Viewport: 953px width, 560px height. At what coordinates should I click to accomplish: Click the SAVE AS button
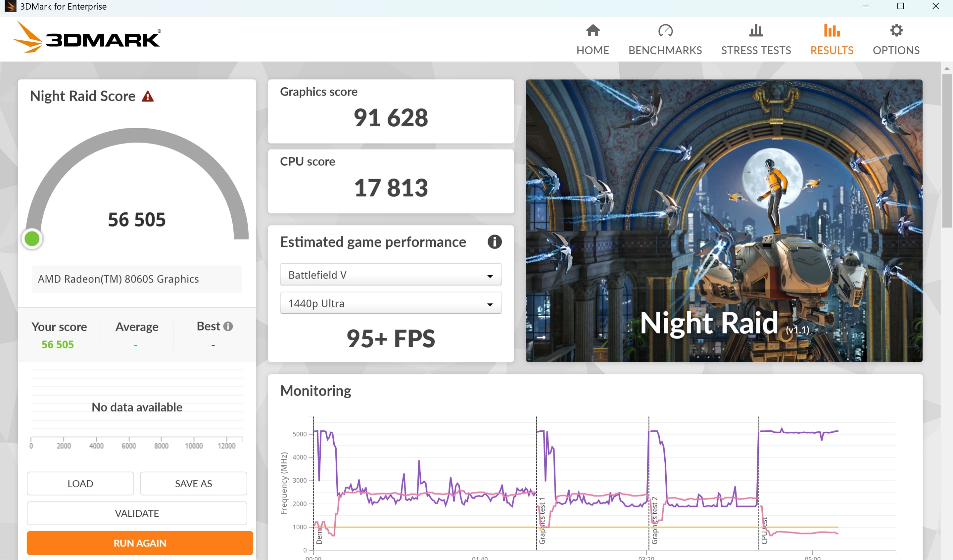tap(193, 483)
